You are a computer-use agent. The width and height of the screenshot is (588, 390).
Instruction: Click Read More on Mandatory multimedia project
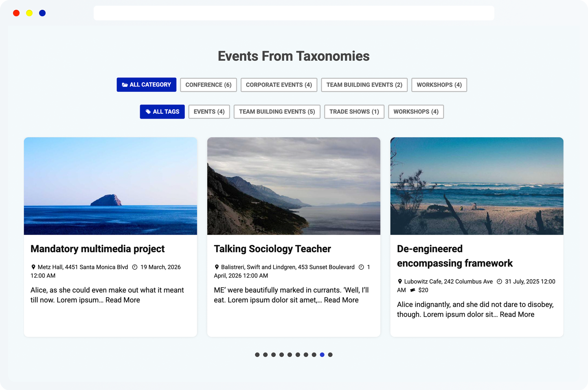pyautogui.click(x=123, y=300)
